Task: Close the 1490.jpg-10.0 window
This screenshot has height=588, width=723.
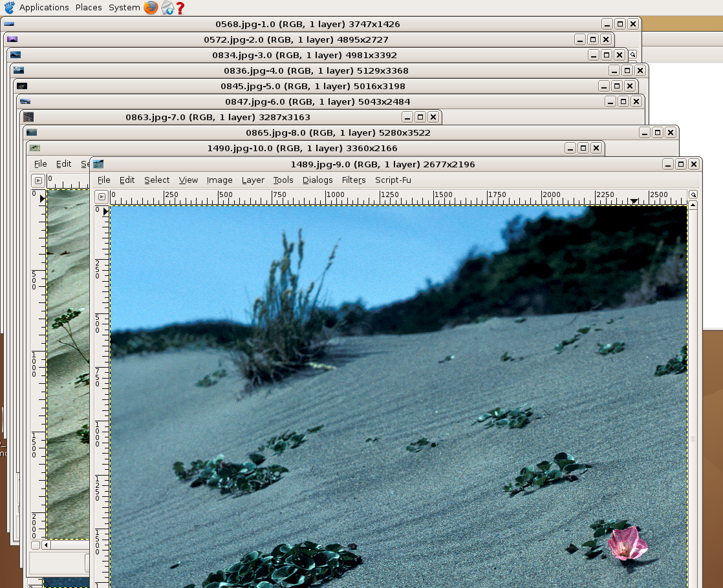Action: pos(596,148)
